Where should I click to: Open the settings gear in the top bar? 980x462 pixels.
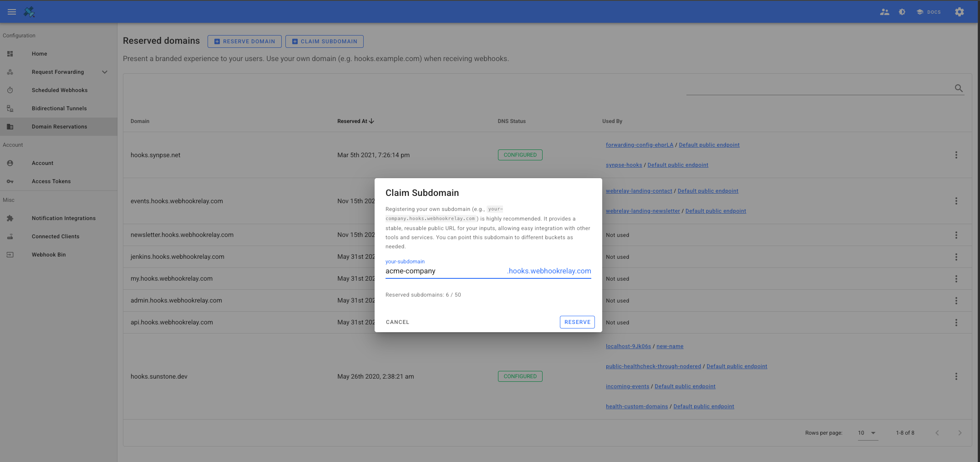959,11
